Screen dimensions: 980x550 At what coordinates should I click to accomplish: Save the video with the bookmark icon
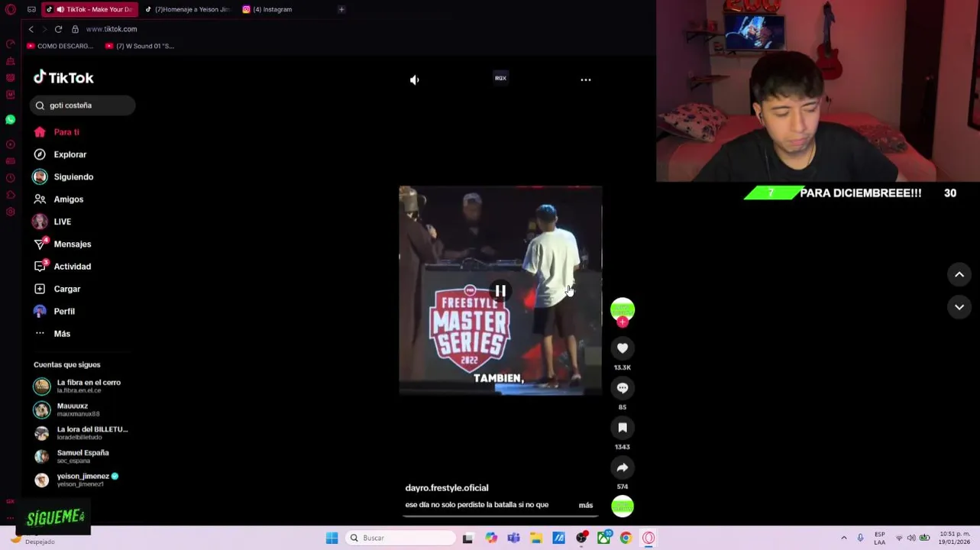(x=623, y=428)
